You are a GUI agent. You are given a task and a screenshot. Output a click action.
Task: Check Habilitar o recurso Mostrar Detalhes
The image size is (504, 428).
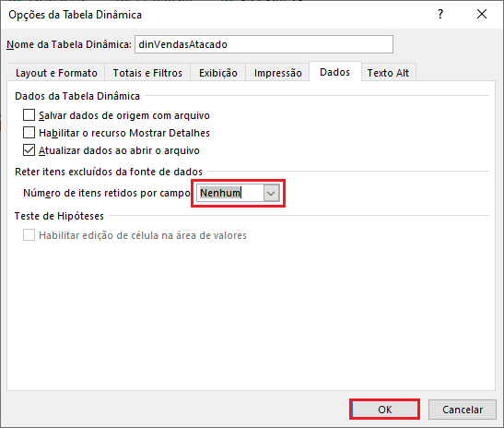pyautogui.click(x=29, y=133)
